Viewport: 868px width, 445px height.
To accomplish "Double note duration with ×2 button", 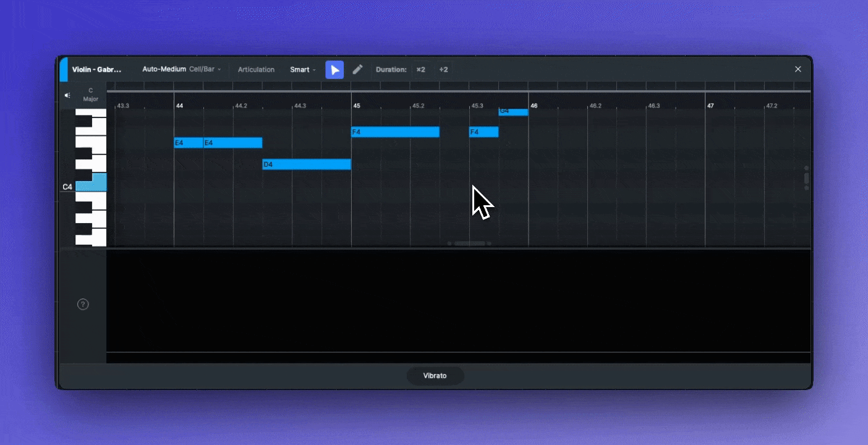I will [x=421, y=70].
